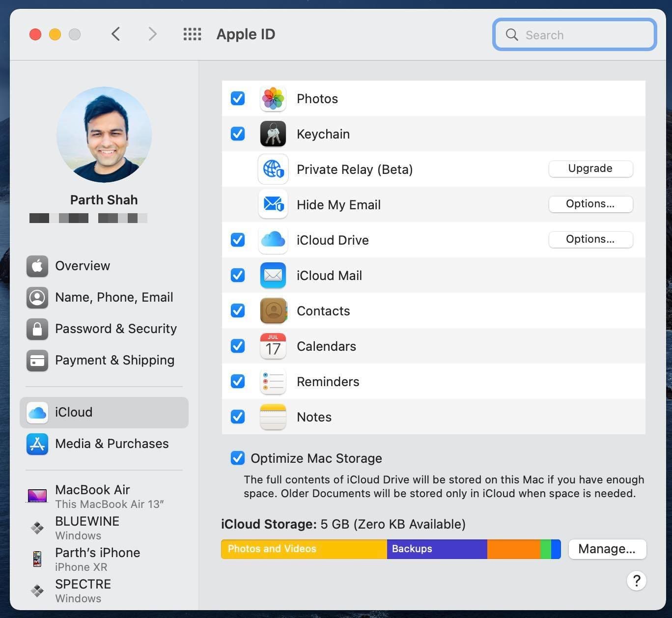672x618 pixels.
Task: Go back with the left chevron
Action: click(x=116, y=34)
